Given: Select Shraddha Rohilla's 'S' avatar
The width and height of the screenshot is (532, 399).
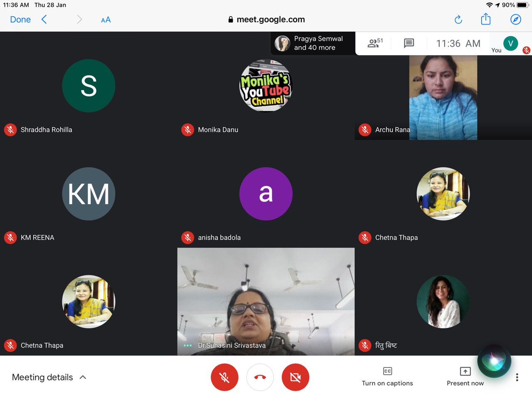Looking at the screenshot, I should (89, 86).
